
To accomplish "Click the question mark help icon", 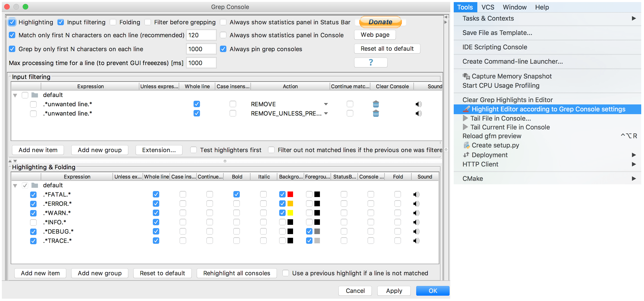I will coord(370,63).
